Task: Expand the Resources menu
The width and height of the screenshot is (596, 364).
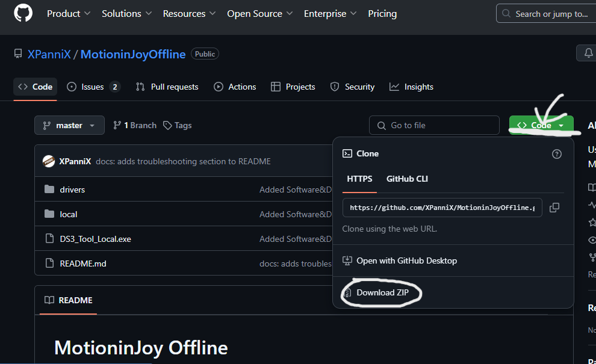Action: (x=189, y=14)
